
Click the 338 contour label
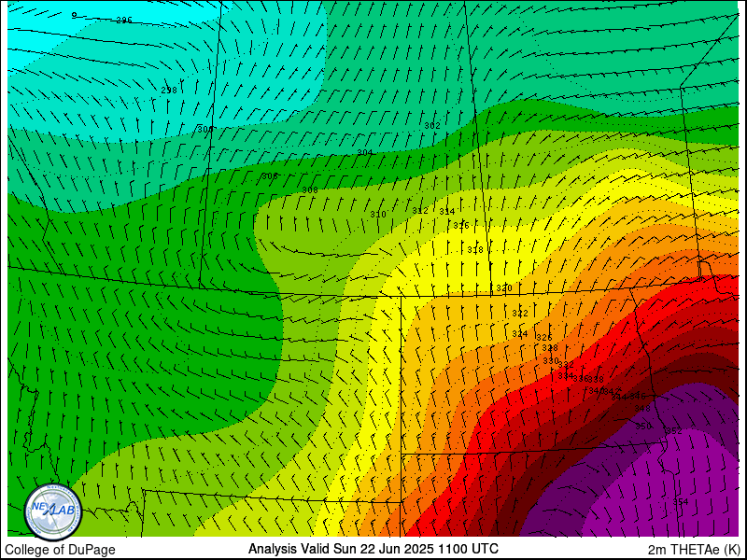[x=596, y=380]
